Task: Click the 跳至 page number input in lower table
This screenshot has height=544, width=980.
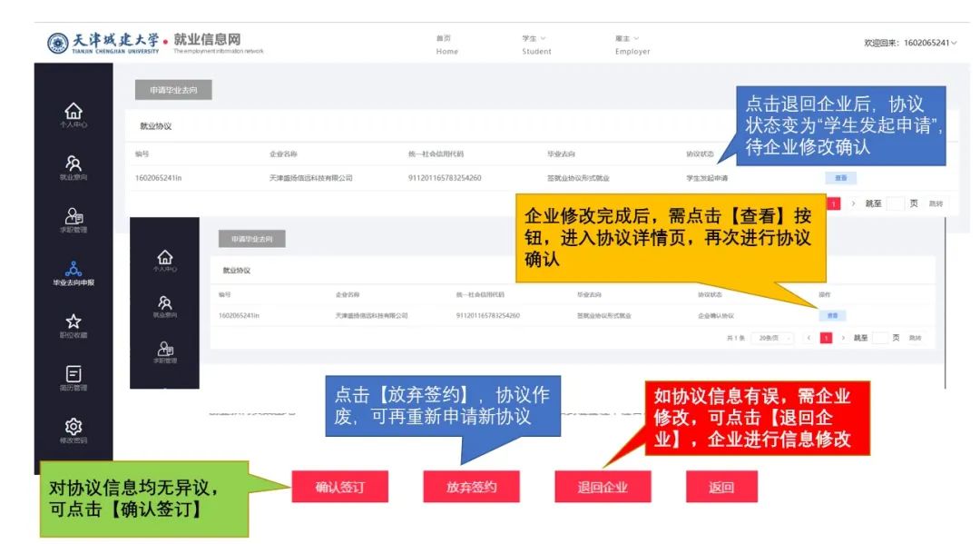Action: pyautogui.click(x=880, y=338)
